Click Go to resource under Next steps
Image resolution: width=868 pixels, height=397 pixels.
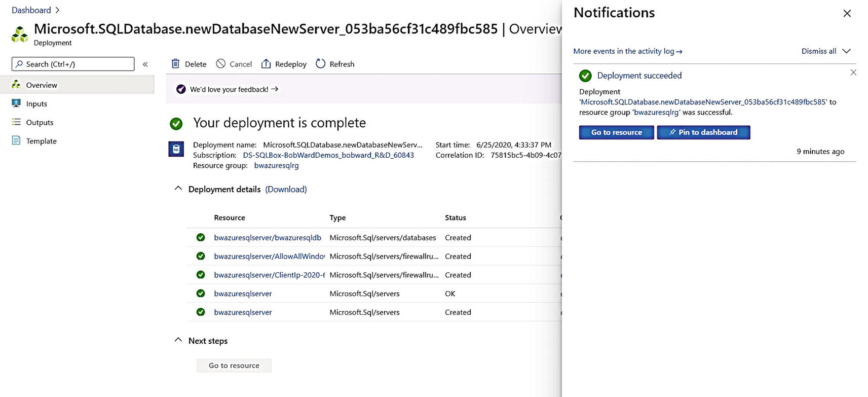(234, 366)
